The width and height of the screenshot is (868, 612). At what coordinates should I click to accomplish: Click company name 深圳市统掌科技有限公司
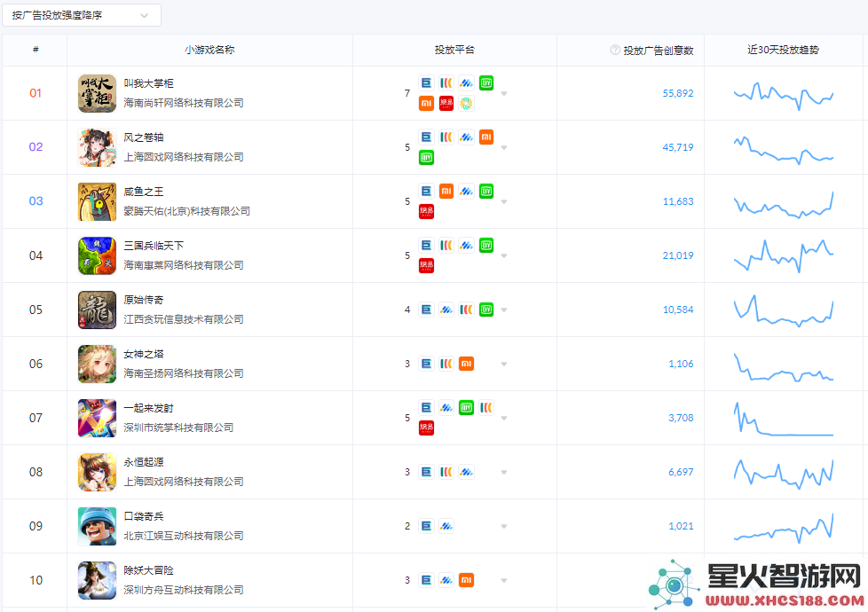pos(178,428)
